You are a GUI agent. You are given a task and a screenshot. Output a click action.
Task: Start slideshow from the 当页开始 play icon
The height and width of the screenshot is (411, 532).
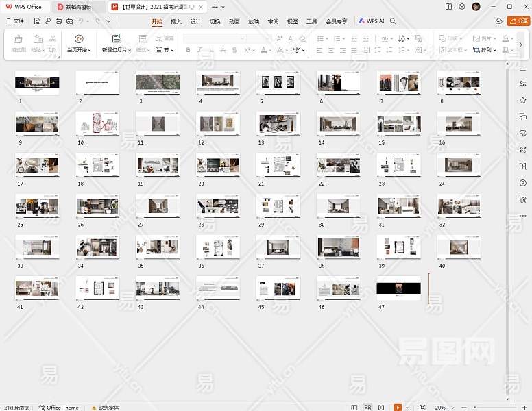point(79,39)
